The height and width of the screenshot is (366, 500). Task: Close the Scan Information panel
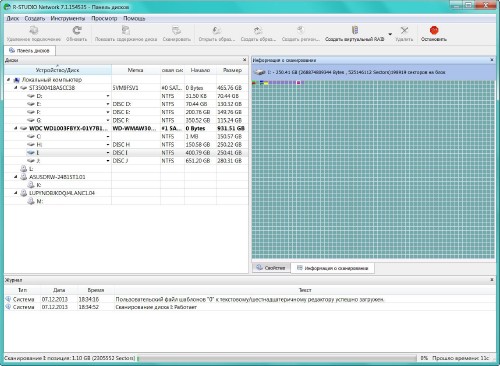(492, 60)
